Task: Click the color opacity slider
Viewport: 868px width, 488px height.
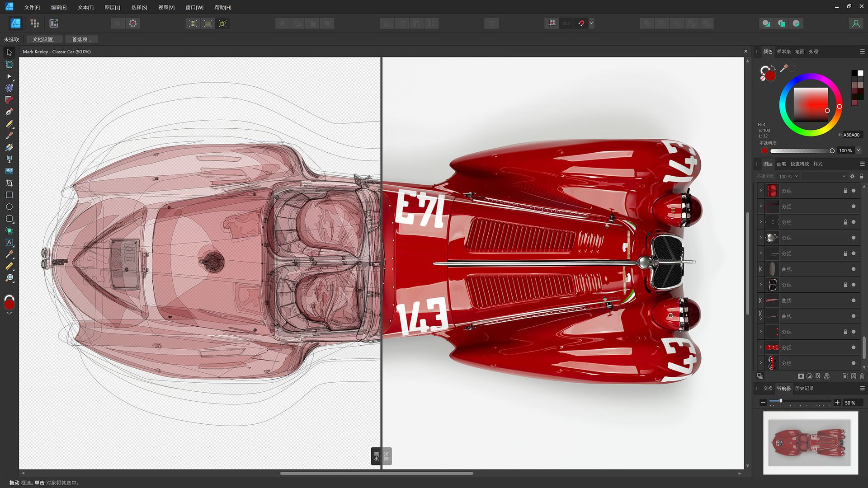Action: pos(801,151)
